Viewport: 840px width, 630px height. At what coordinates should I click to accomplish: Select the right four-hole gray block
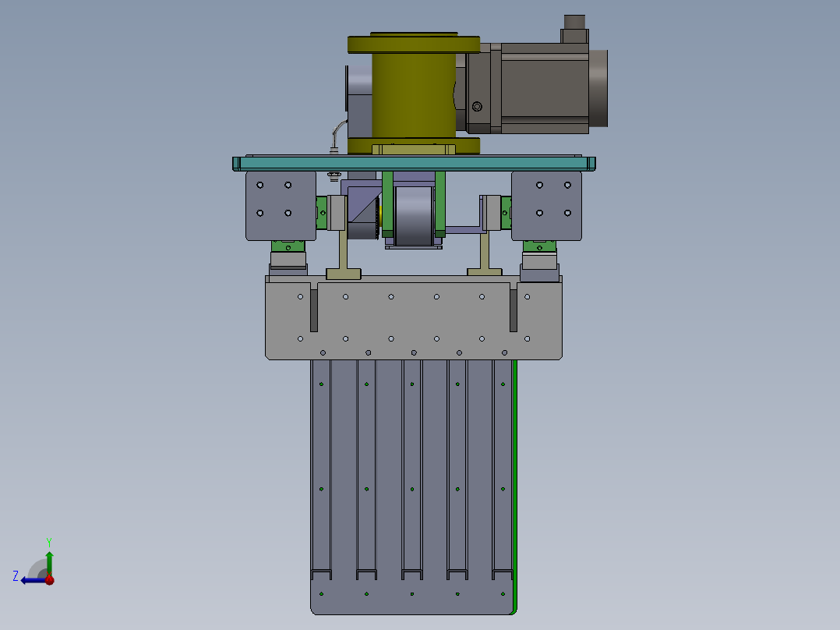tap(546, 206)
